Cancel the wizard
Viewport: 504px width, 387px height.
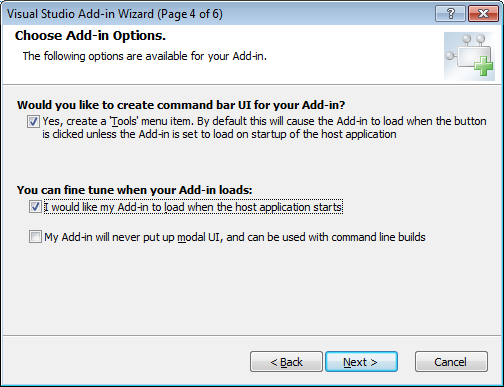coord(451,362)
